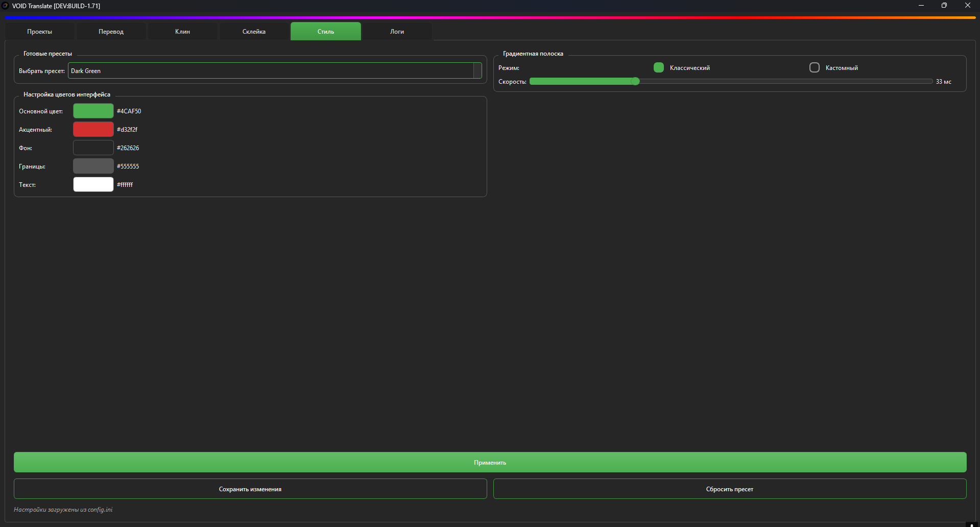View the Логи tab
This screenshot has width=980, height=527.
click(397, 32)
